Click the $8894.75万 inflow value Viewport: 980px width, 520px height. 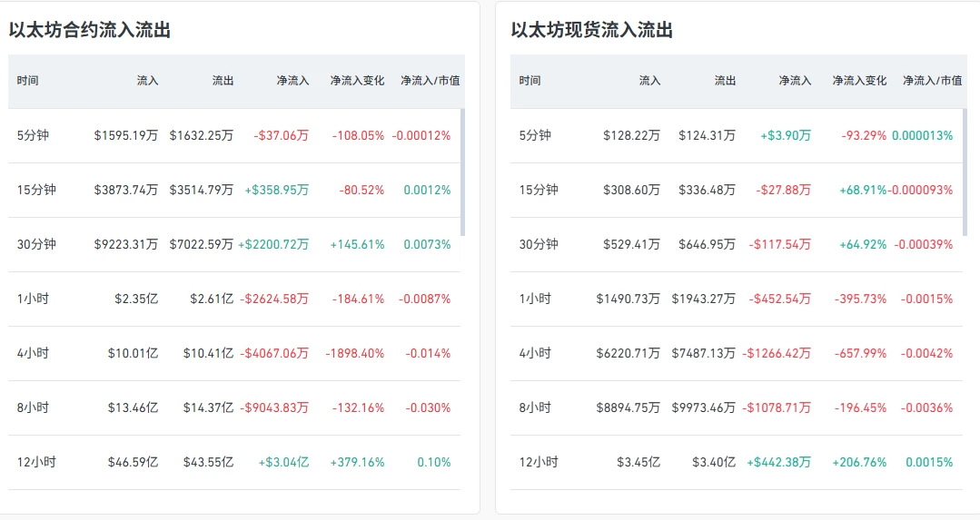pos(629,407)
